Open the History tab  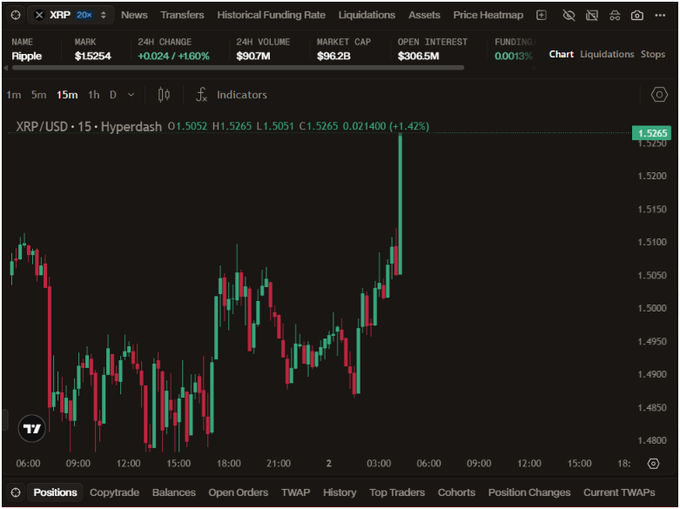(x=340, y=493)
